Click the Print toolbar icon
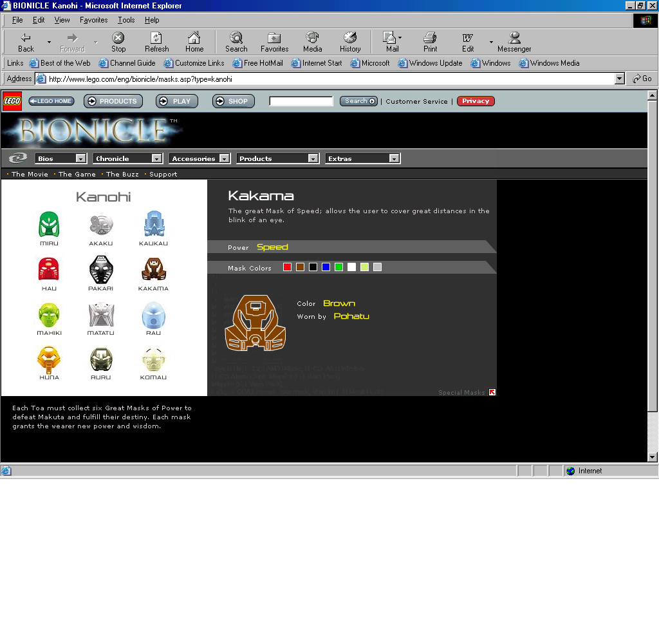This screenshot has height=644, width=659. click(x=430, y=42)
